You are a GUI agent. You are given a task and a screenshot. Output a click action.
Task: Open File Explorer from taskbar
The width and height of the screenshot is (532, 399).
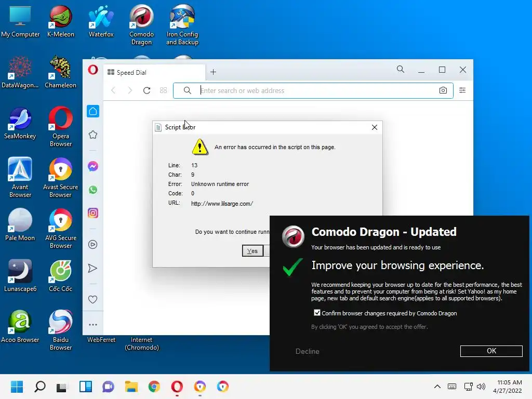[x=131, y=387]
